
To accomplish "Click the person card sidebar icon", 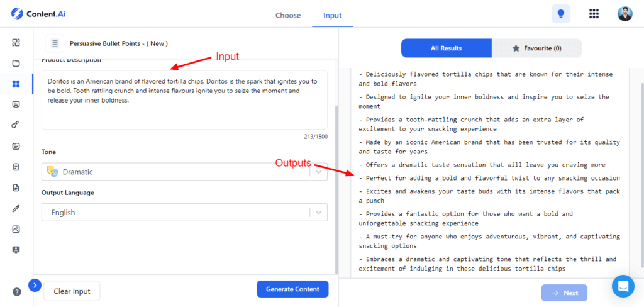I will (16, 250).
